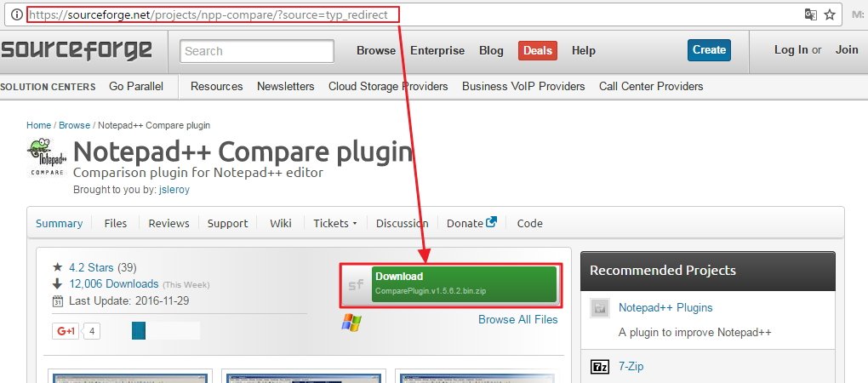Screen dimensions: 868x383
Task: Click the 7-Zip project icon
Action: pyautogui.click(x=600, y=367)
